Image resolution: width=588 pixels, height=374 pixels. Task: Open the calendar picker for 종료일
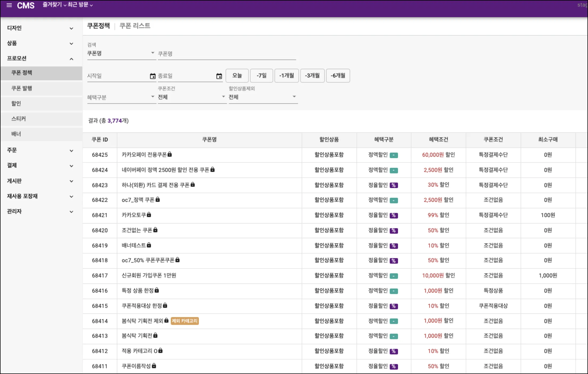click(219, 76)
